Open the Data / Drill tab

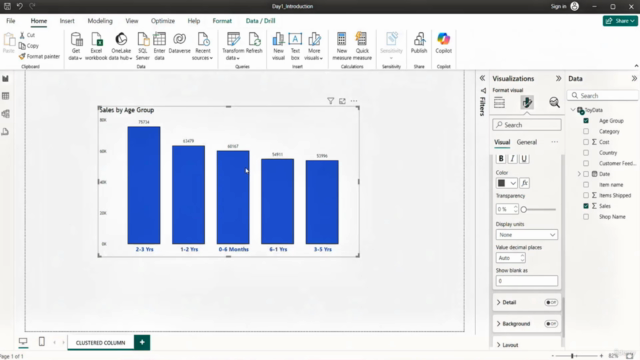[x=260, y=21]
